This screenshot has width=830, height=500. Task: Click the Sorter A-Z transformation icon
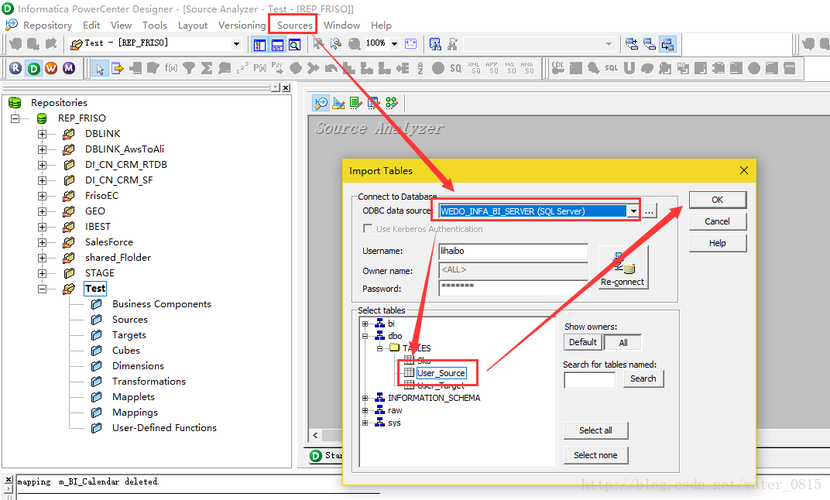click(x=420, y=68)
